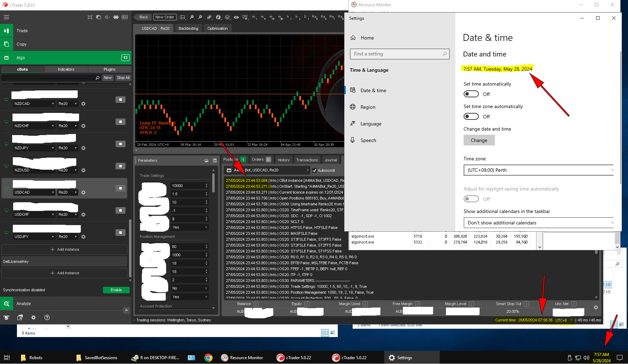Open the Backtesting tab
This screenshot has height=364, width=628.
(x=188, y=28)
